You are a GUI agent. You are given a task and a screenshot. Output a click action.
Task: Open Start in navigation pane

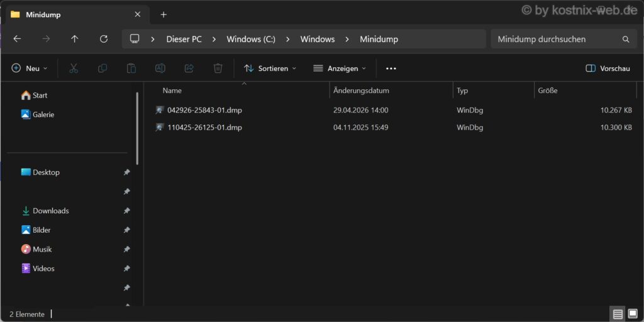34,96
